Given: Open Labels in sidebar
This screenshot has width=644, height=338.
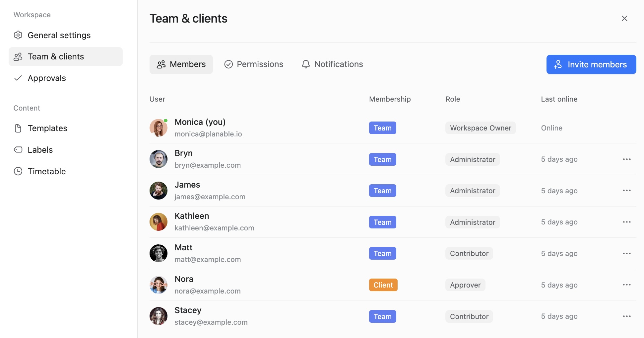Looking at the screenshot, I should tap(66, 150).
